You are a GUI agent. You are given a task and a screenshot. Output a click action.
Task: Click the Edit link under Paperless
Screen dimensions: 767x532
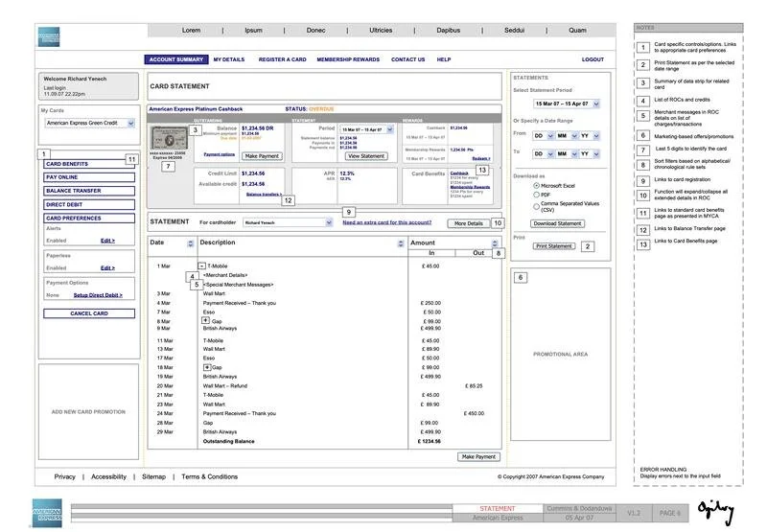click(107, 268)
